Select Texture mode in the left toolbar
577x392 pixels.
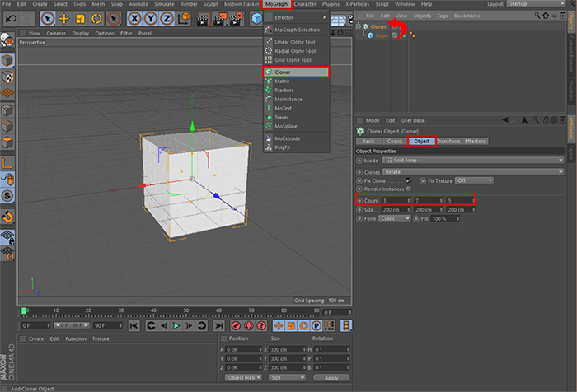click(7, 77)
